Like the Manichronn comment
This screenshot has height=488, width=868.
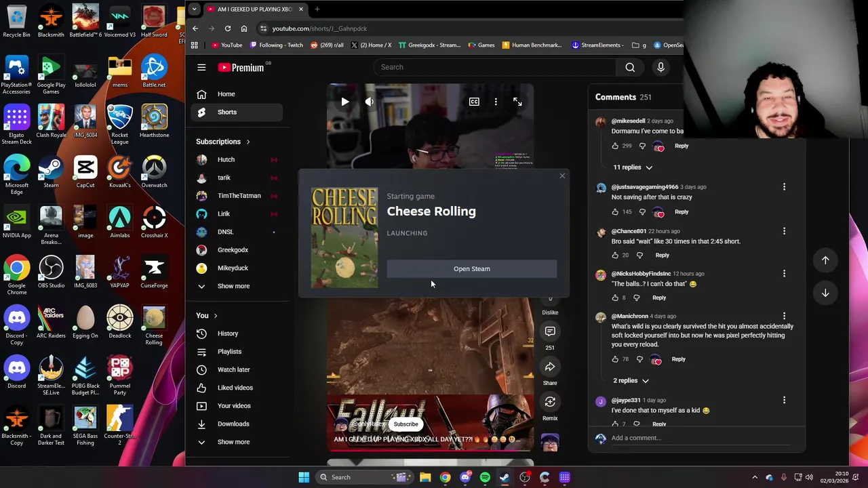pyautogui.click(x=616, y=359)
